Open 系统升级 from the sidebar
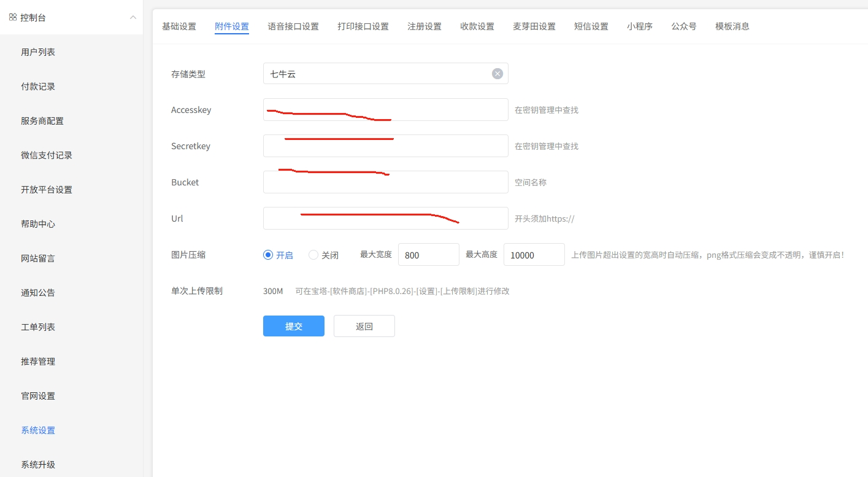This screenshot has height=477, width=868. 38,465
